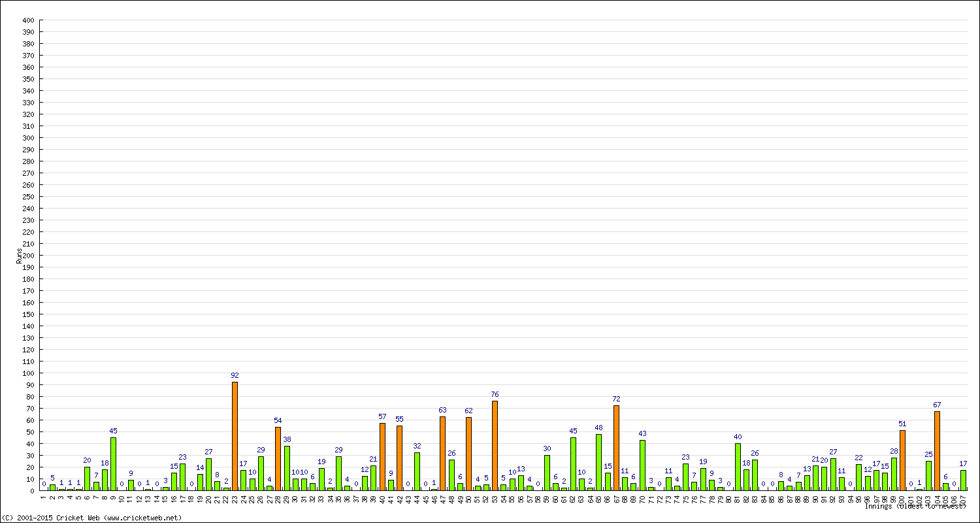This screenshot has width=980, height=523.
Task: Select the value label "57"
Action: (382, 416)
